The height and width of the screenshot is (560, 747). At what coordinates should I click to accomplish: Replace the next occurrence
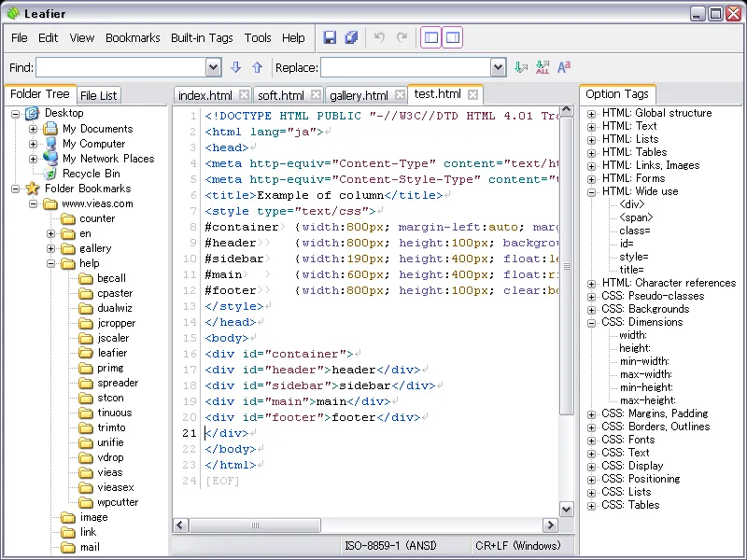[x=520, y=66]
